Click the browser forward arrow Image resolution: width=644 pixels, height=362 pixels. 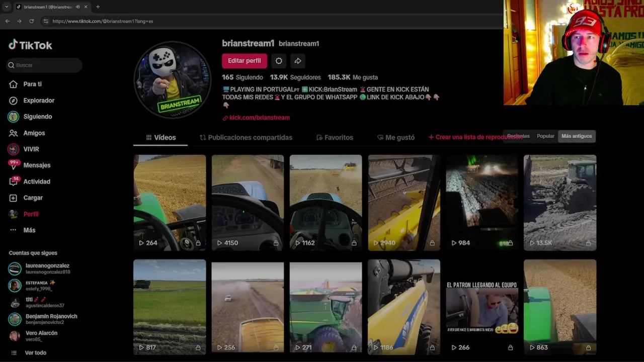point(19,21)
